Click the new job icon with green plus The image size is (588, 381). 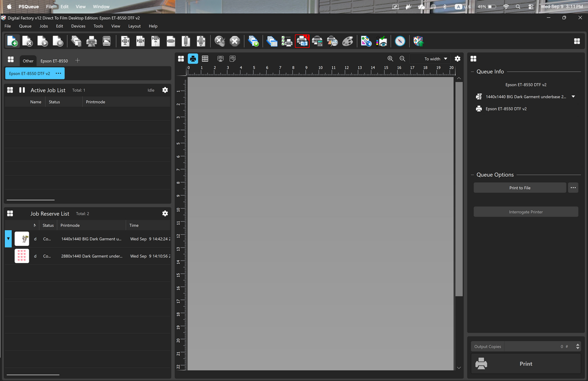tap(13, 42)
